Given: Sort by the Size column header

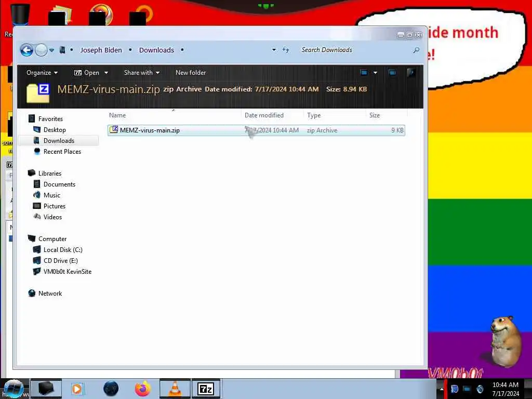Looking at the screenshot, I should 387,115.
